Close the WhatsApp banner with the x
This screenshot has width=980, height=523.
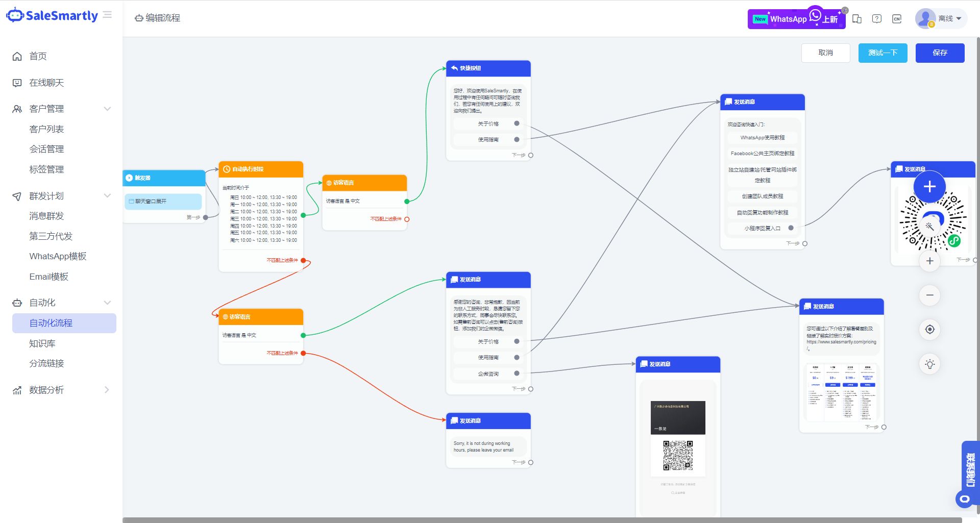pyautogui.click(x=845, y=10)
